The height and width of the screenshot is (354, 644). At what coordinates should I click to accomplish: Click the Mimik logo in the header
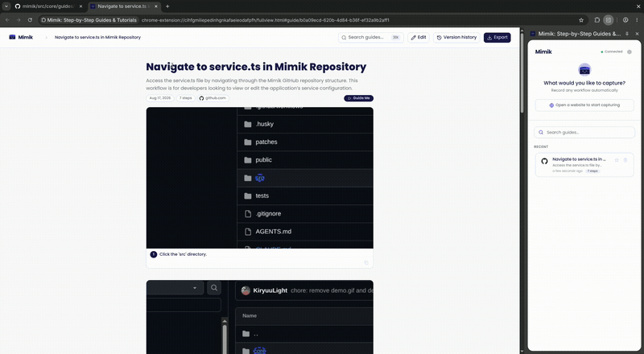[21, 37]
